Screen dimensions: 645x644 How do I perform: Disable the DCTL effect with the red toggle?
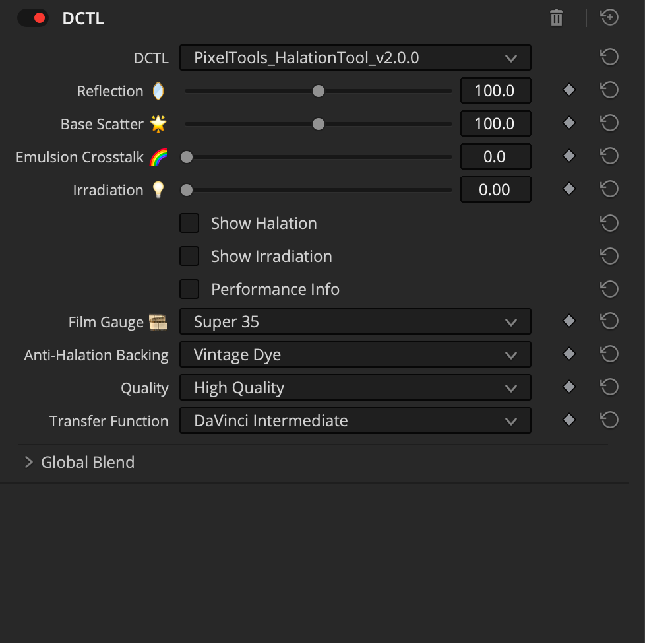coord(33,18)
